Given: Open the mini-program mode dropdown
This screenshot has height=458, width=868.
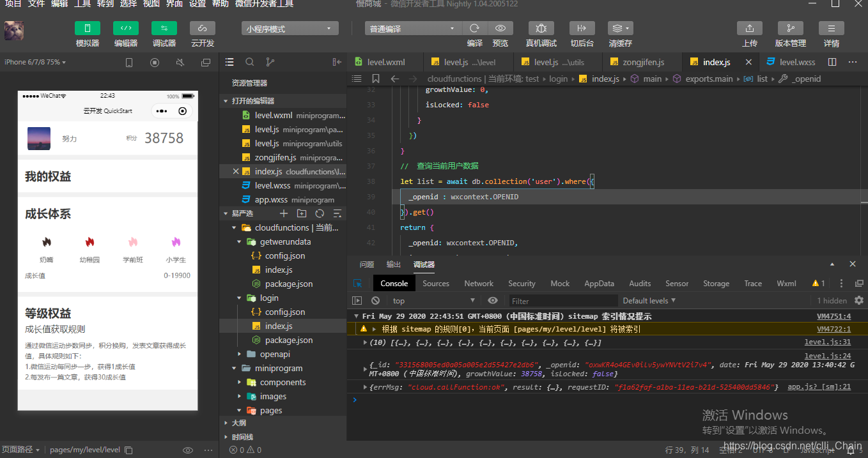Looking at the screenshot, I should [x=290, y=29].
